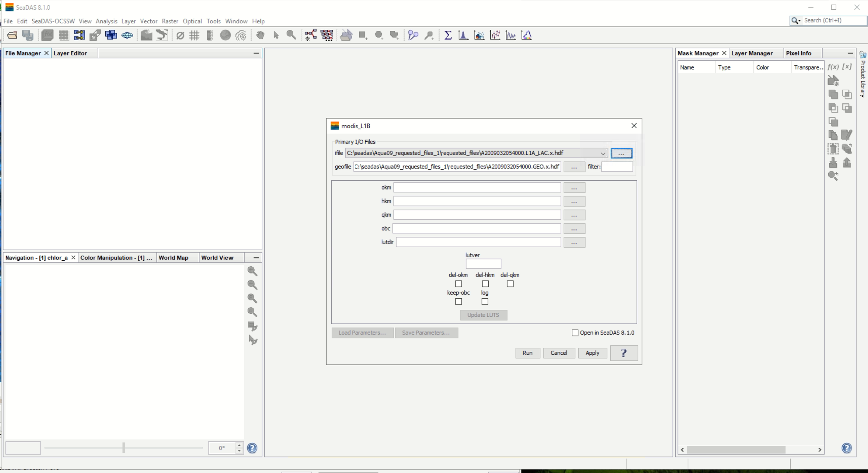Screen dimensions: 868x473
Task: Open the Layer Editor tab
Action: 70,53
